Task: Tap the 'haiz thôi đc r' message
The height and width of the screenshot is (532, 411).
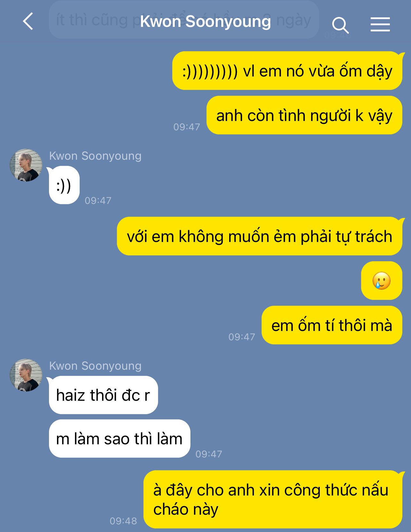Action: tap(103, 395)
